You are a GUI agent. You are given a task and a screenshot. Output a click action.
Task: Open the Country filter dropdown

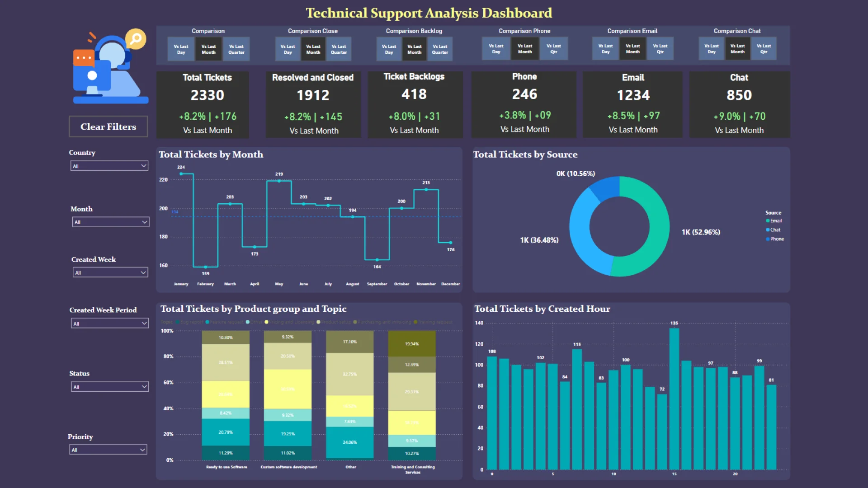(x=109, y=166)
